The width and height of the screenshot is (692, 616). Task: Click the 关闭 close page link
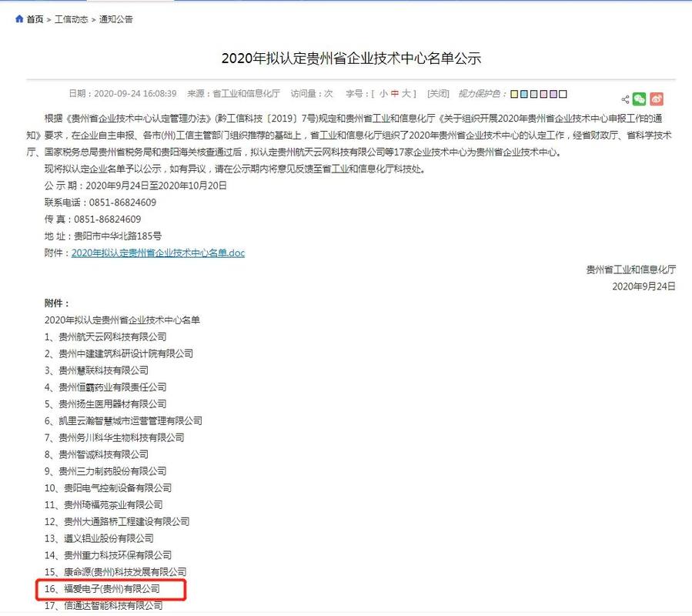(x=438, y=93)
